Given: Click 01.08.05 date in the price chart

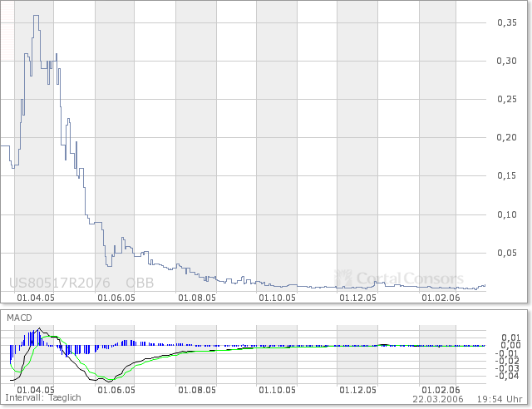Looking at the screenshot, I should (196, 295).
